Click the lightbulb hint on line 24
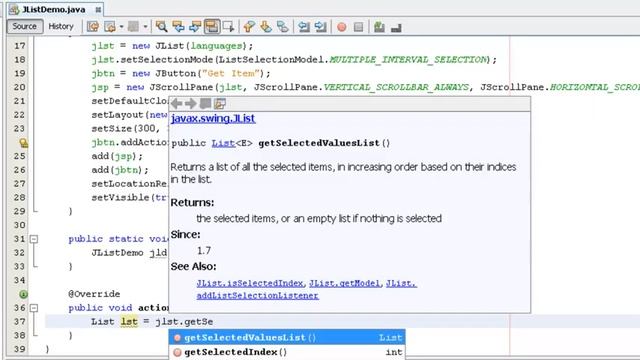Viewport: 640px width, 360px height. (x=24, y=143)
